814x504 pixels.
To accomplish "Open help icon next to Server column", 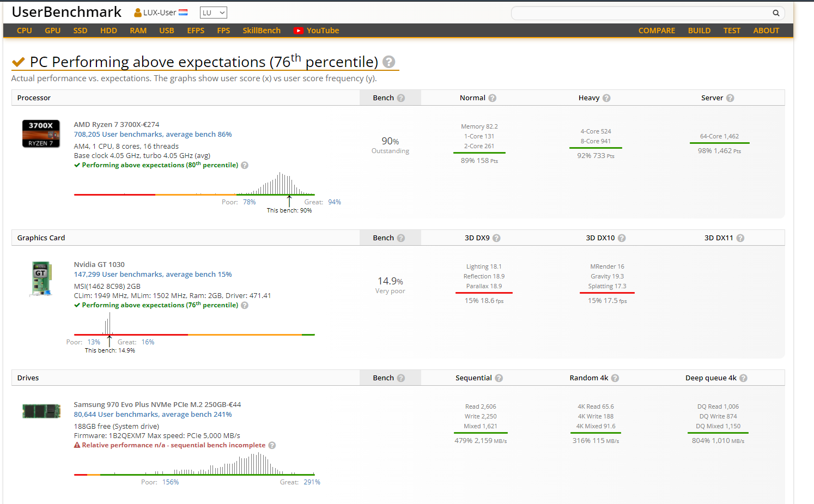I will [730, 98].
